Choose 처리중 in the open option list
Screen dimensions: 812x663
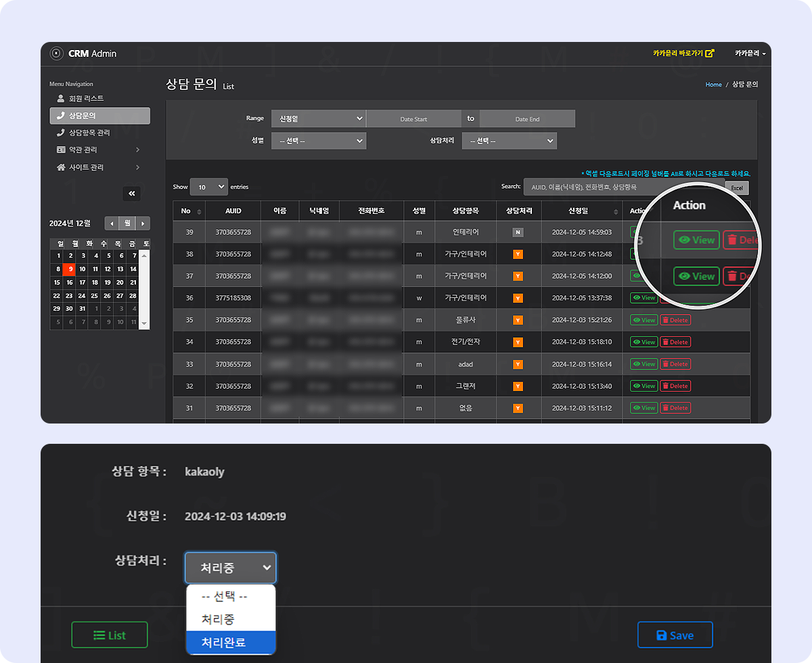pos(231,619)
